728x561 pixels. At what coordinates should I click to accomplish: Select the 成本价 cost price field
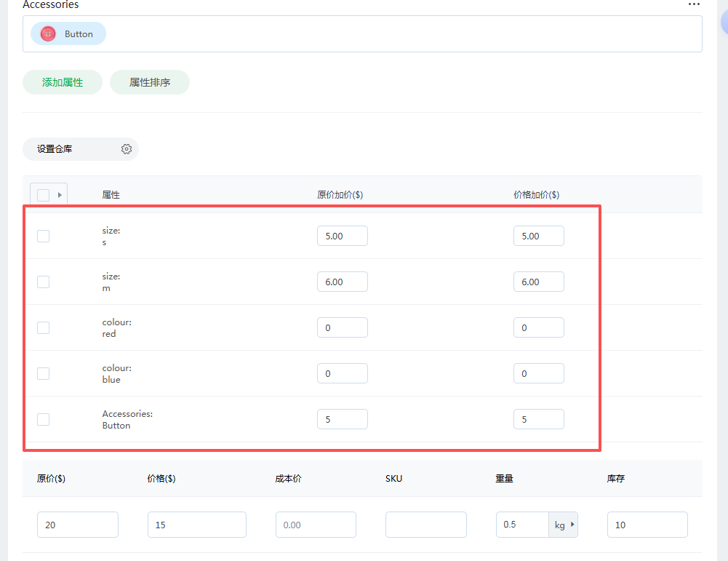(316, 525)
